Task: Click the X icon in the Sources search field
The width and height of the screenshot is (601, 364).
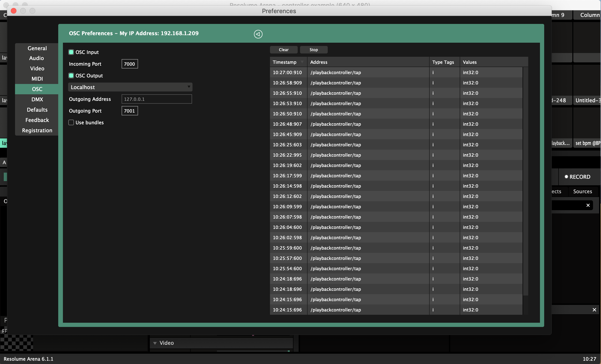Action: click(x=588, y=205)
